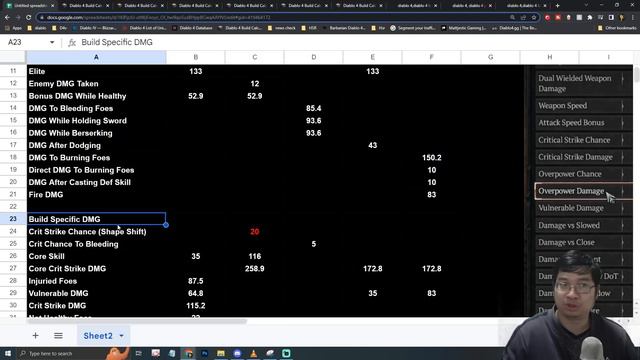Click the Add Sheet plus icon
Image resolution: width=640 pixels, height=360 pixels.
coord(36,336)
